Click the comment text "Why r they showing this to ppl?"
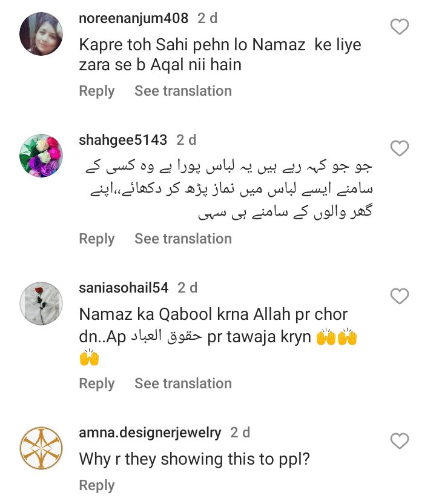This screenshot has width=436, height=504. (x=194, y=459)
